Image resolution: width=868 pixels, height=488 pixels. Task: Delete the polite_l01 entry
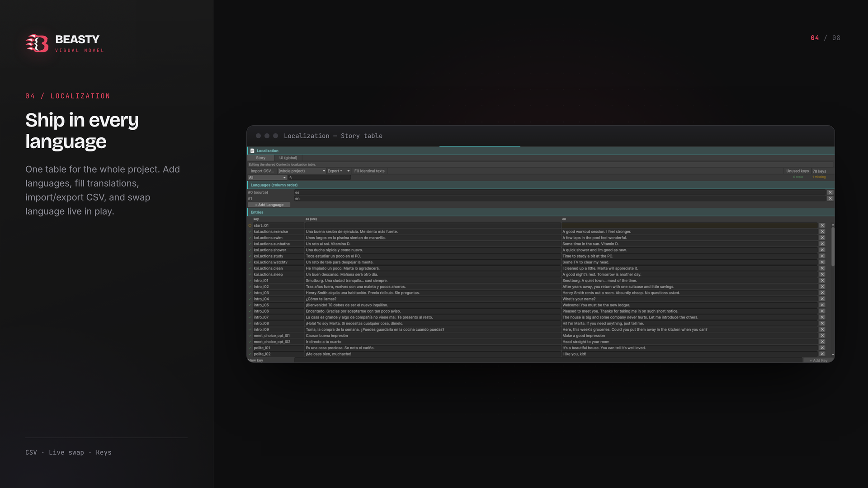tap(822, 348)
